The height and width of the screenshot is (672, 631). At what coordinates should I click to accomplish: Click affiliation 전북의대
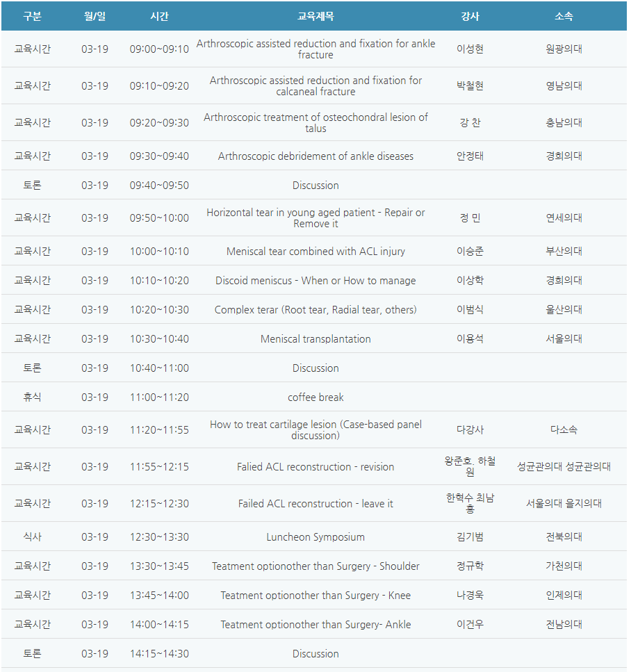[564, 537]
